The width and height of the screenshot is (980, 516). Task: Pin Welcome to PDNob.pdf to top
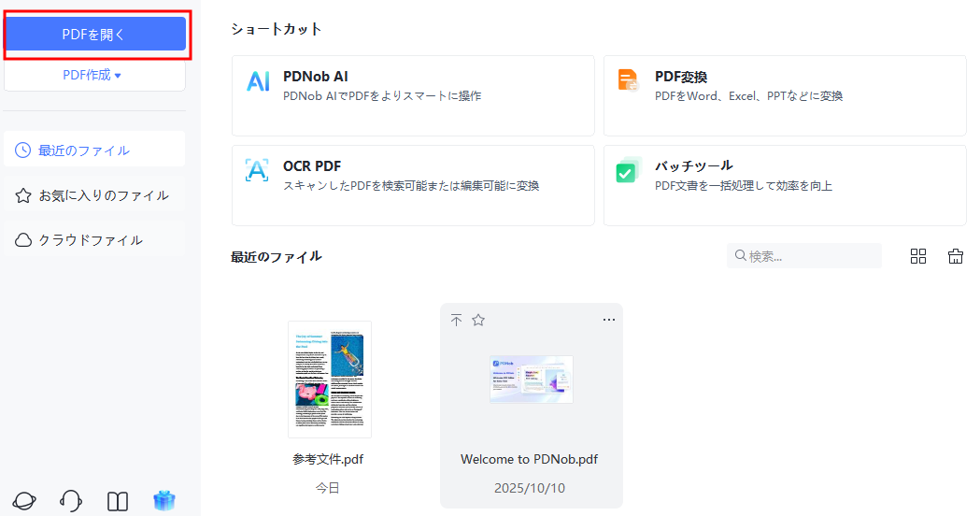[456, 321]
